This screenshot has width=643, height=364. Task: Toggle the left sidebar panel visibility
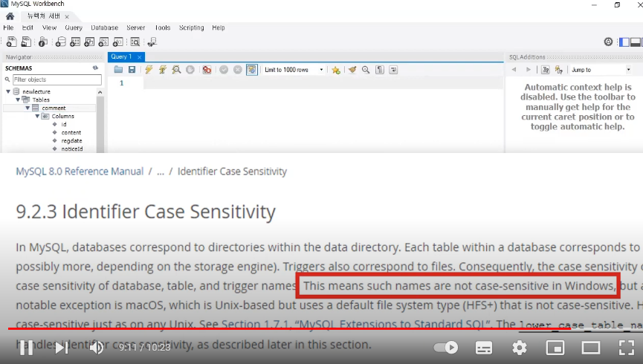(624, 42)
